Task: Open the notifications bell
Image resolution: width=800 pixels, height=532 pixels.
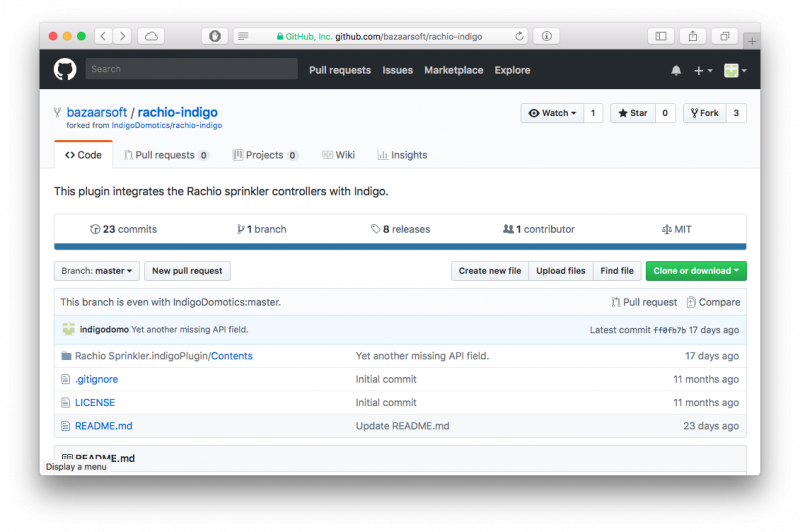Action: pyautogui.click(x=676, y=70)
